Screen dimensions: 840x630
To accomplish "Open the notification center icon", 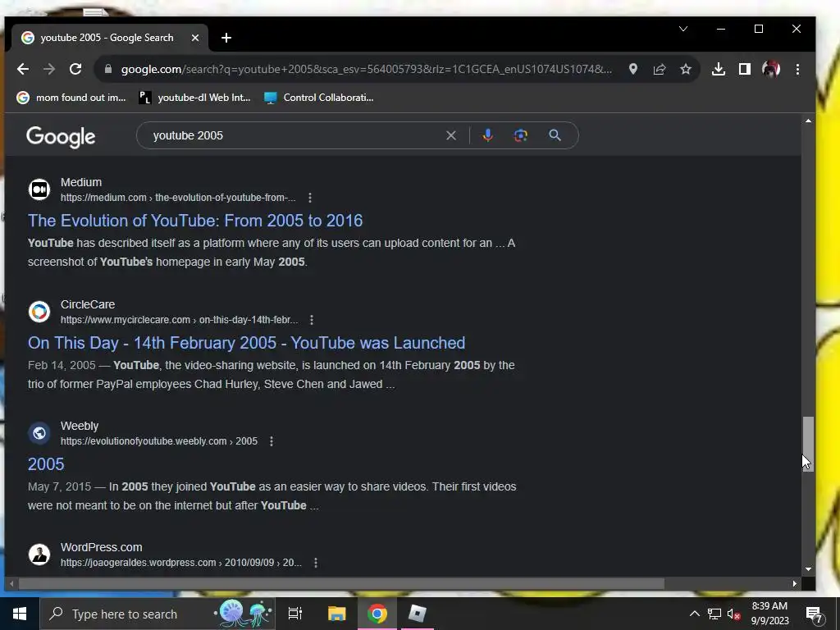I will click(815, 614).
